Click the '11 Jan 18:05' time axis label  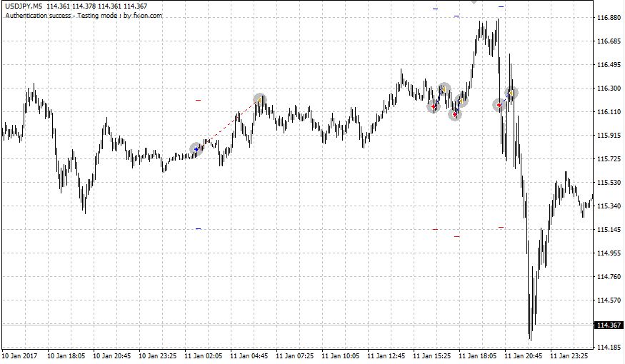pos(478,355)
